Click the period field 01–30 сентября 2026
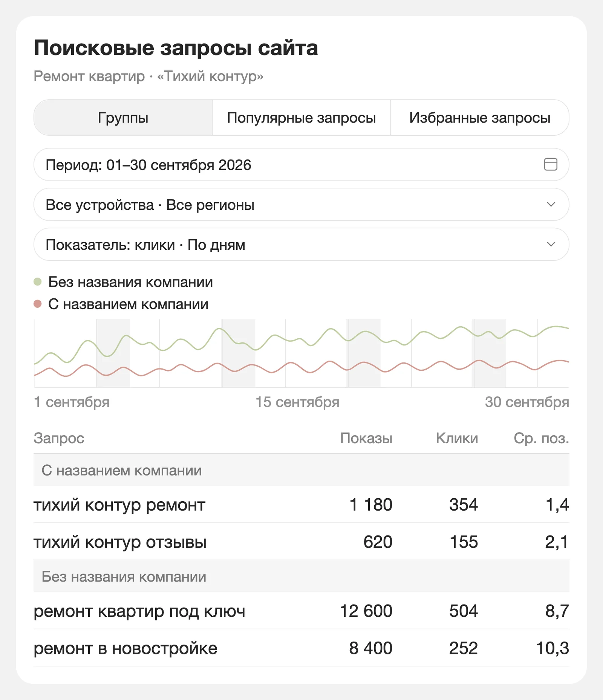Screen dimensions: 603x700 point(301,164)
